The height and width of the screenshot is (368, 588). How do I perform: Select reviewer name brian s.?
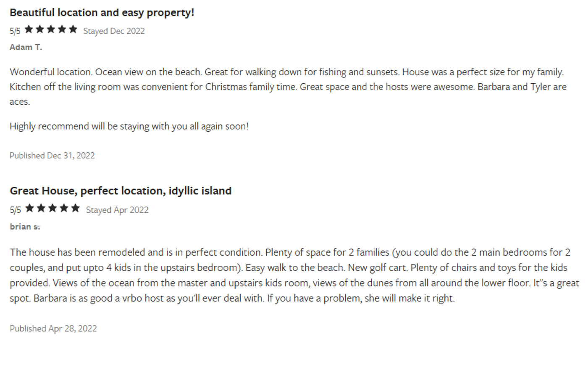coord(25,227)
